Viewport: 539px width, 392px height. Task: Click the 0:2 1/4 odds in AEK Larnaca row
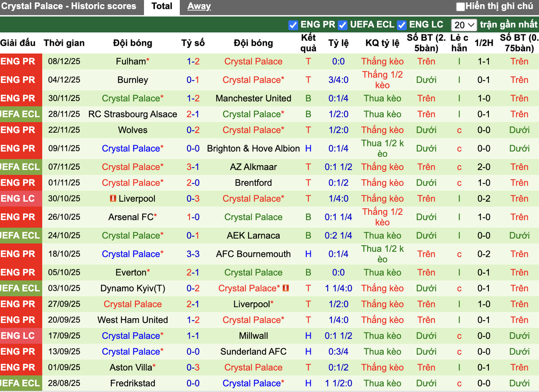[339, 236]
